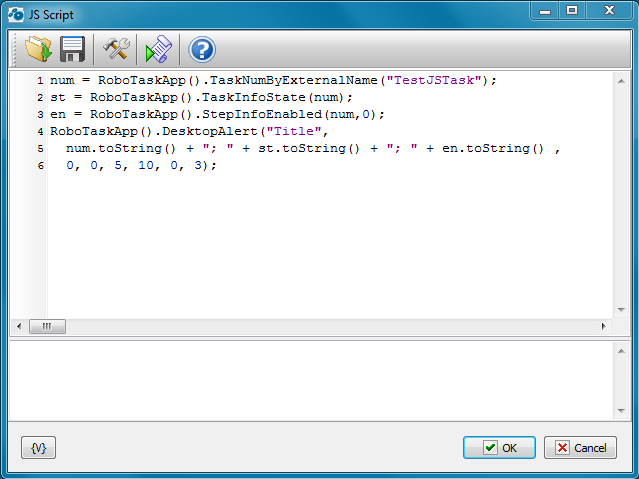The image size is (639, 479).
Task: Run the script with green arrow icon
Action: pyautogui.click(x=159, y=49)
